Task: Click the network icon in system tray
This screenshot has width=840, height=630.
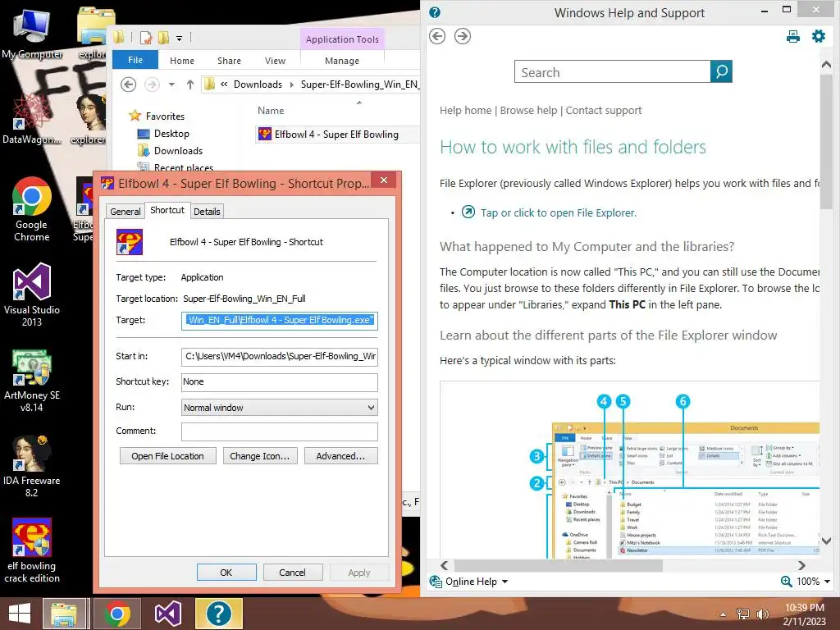Action: click(742, 614)
